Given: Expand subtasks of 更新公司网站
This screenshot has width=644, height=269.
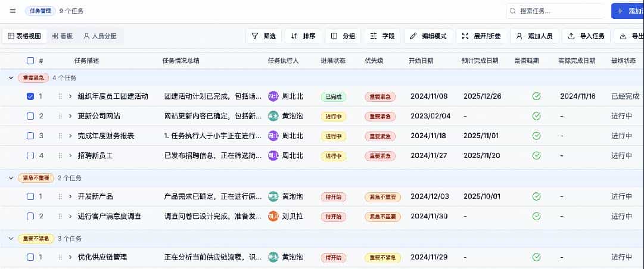Looking at the screenshot, I should tap(70, 116).
